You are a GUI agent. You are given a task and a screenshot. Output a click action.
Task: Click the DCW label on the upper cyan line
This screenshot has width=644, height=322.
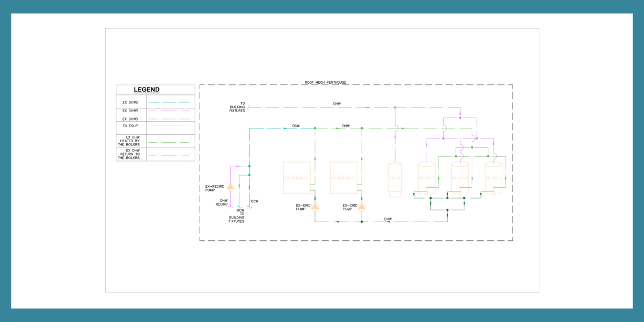point(296,126)
